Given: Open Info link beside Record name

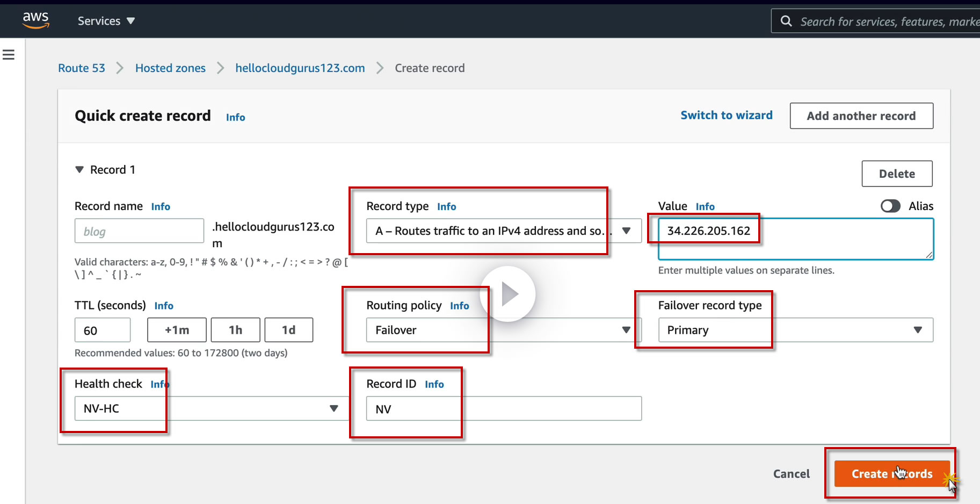Looking at the screenshot, I should click(x=161, y=207).
